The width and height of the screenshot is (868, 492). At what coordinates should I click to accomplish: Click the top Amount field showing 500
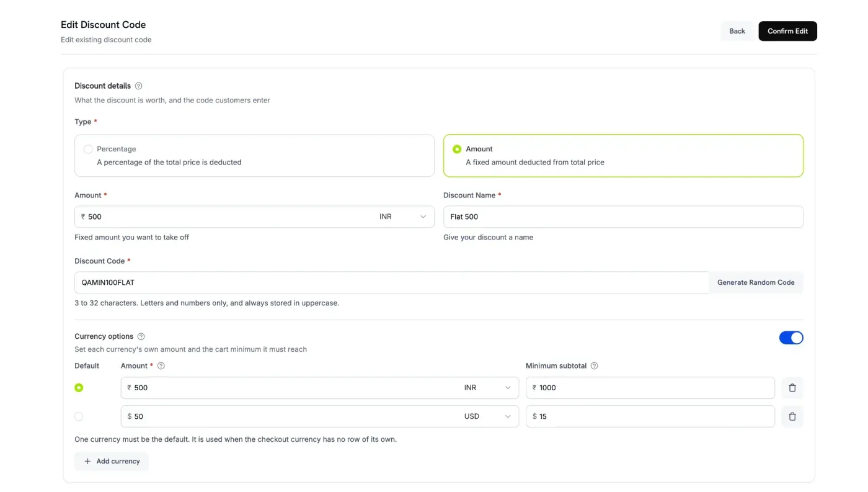224,217
